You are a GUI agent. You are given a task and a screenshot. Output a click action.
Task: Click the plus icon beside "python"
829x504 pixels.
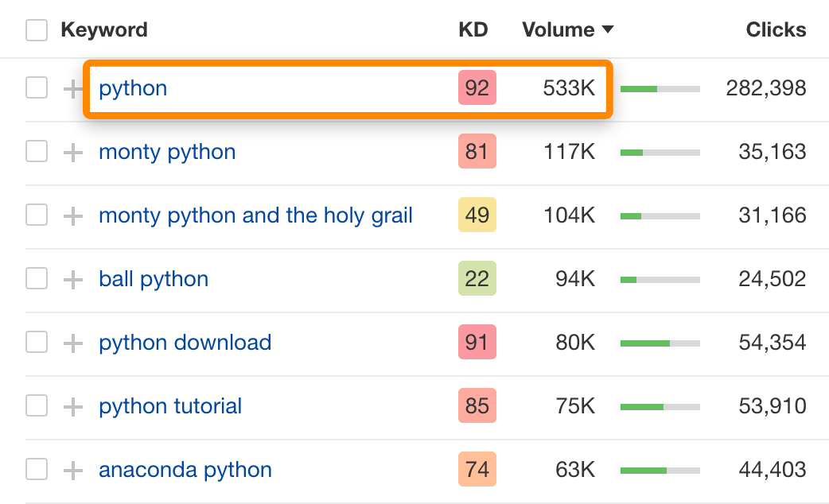72,88
